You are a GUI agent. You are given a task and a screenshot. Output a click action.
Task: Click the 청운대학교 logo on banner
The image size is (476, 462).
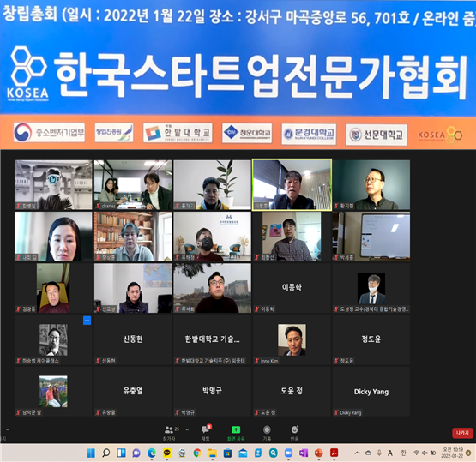tap(247, 133)
